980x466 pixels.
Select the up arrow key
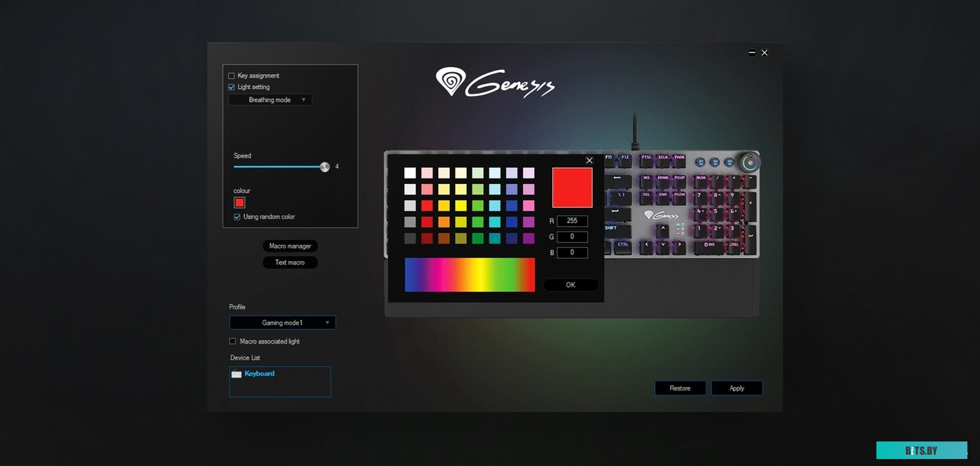coord(663,230)
